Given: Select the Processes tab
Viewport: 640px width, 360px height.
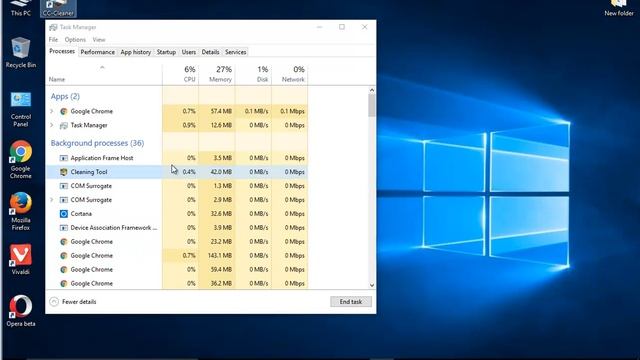Looking at the screenshot, I should [x=62, y=51].
